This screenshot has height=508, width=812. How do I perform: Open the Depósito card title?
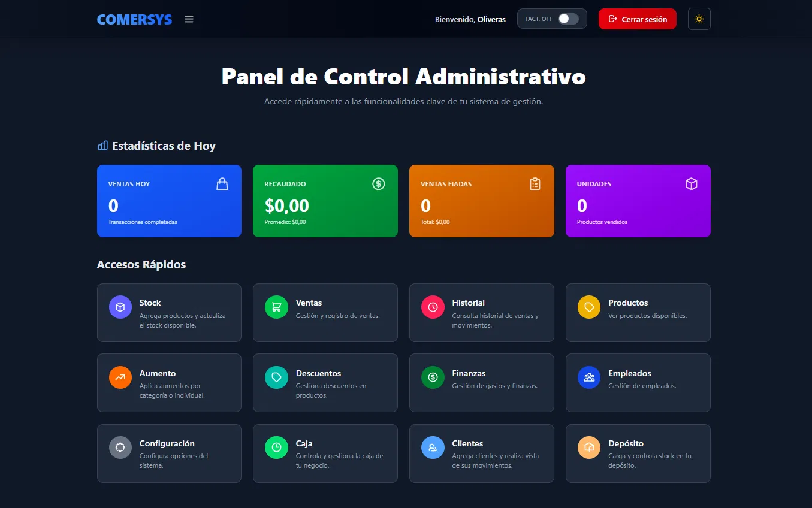626,443
